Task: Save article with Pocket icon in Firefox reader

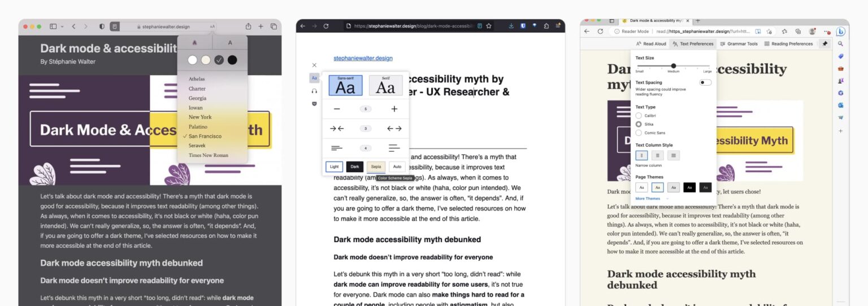Action: (314, 104)
